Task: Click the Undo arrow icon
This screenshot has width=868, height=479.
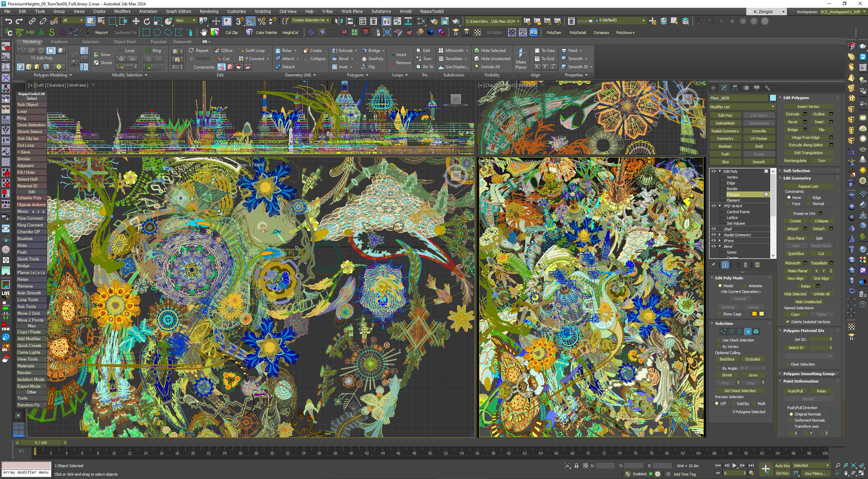Action: point(8,21)
